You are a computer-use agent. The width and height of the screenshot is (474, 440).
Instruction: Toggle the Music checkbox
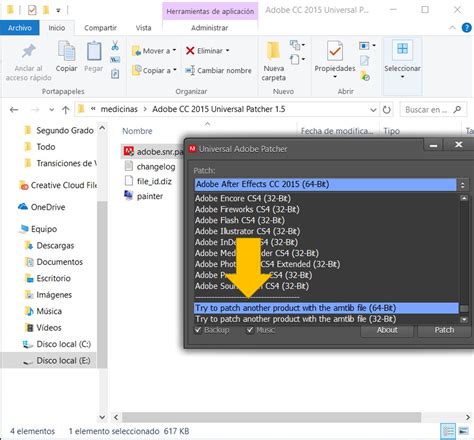coord(250,330)
